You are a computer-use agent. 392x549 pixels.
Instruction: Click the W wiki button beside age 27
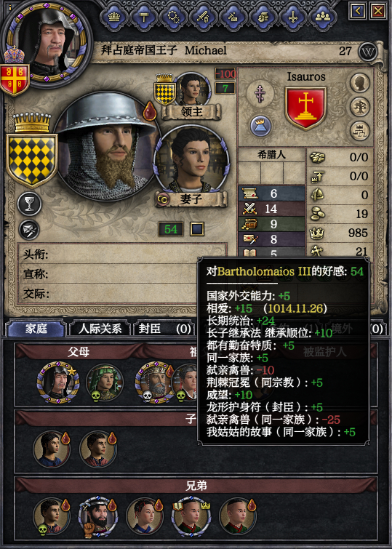point(368,52)
